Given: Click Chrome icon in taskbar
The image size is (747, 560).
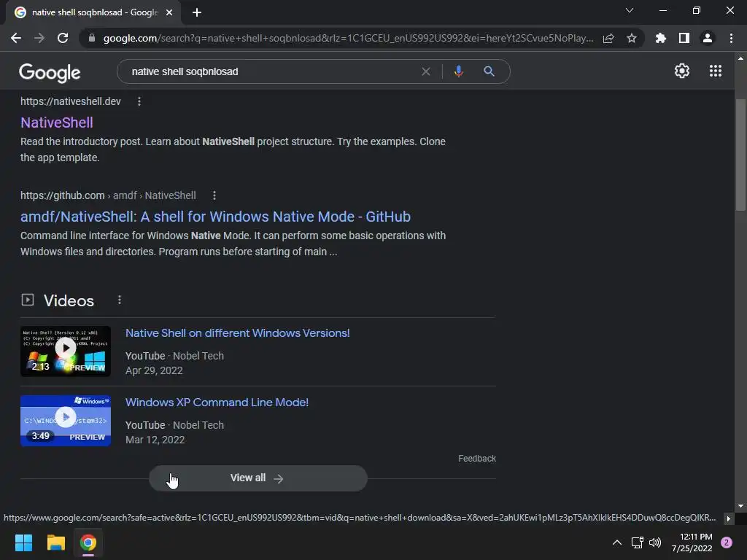Looking at the screenshot, I should pos(88,542).
